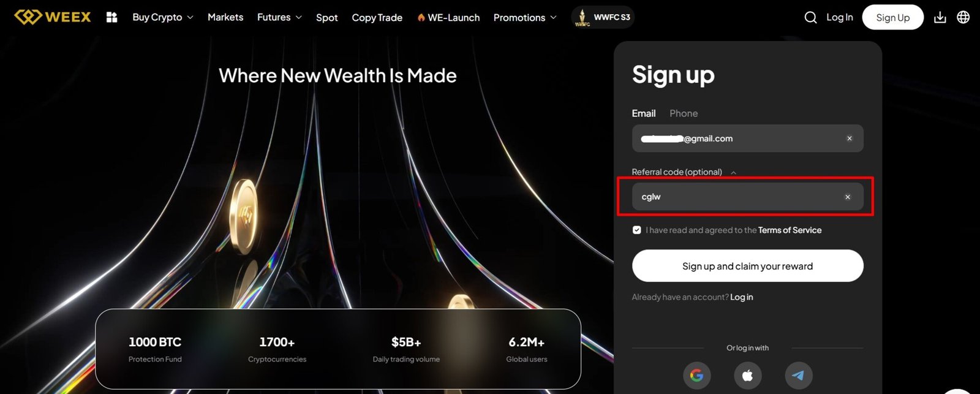Click the WEEX logo
The height and width of the screenshot is (394, 980).
tap(52, 17)
